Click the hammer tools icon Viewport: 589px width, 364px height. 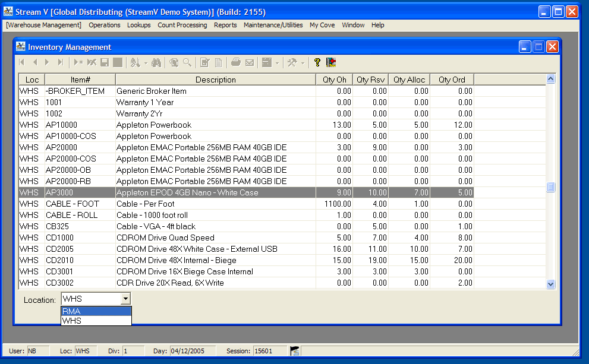pyautogui.click(x=292, y=62)
